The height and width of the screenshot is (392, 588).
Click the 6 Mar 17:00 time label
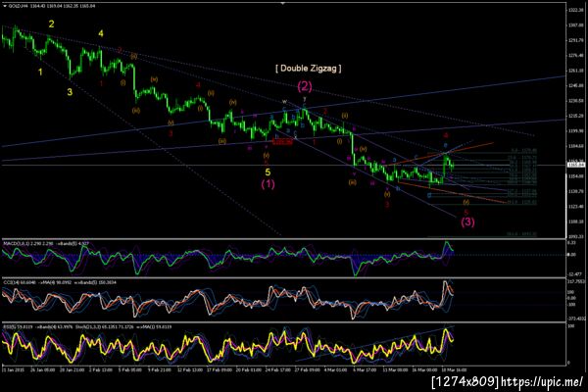tap(365, 369)
